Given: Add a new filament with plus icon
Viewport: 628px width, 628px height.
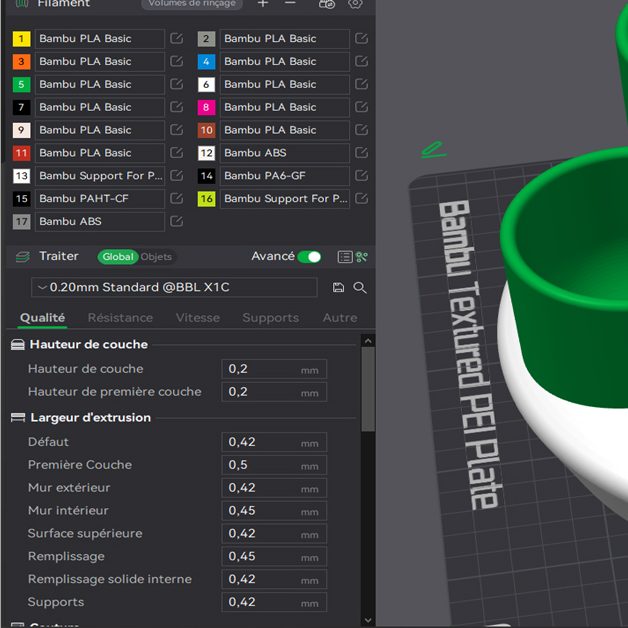Looking at the screenshot, I should tap(263, 4).
